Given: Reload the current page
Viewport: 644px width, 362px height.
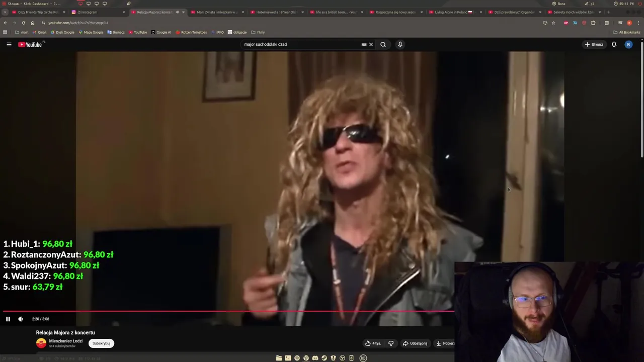Looking at the screenshot, I should click(23, 23).
